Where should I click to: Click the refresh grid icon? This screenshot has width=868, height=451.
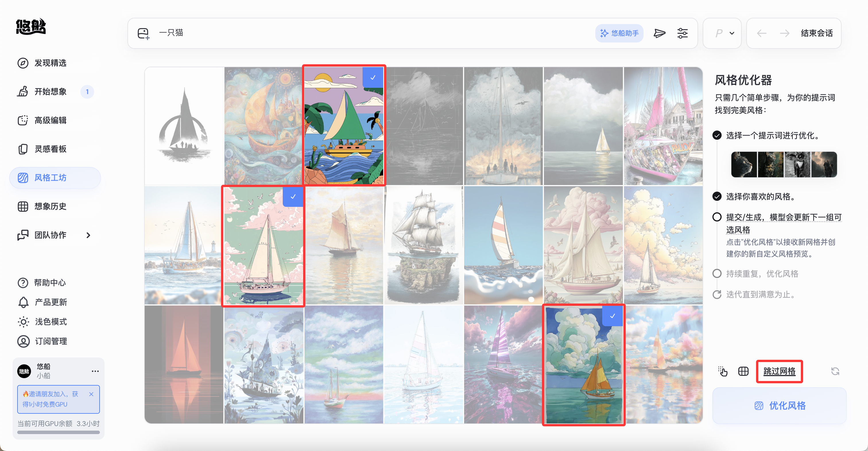tap(835, 371)
